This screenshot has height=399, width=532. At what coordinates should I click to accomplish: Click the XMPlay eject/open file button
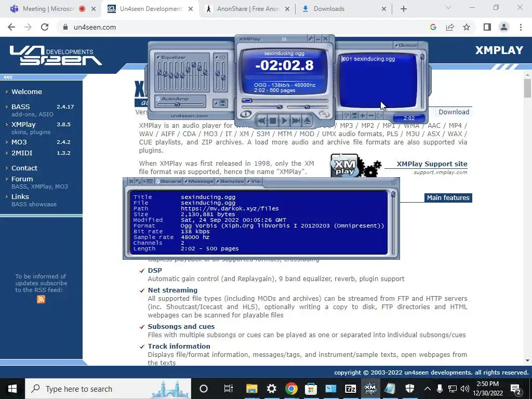(x=308, y=121)
